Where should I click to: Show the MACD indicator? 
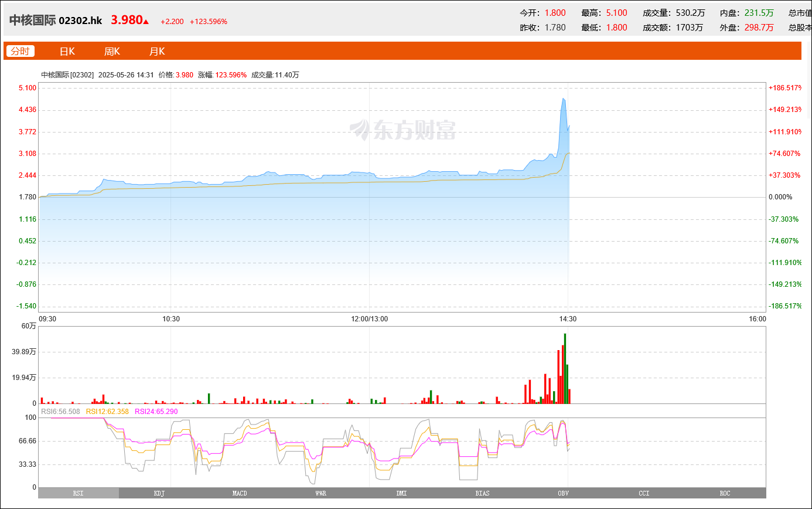coord(240,493)
